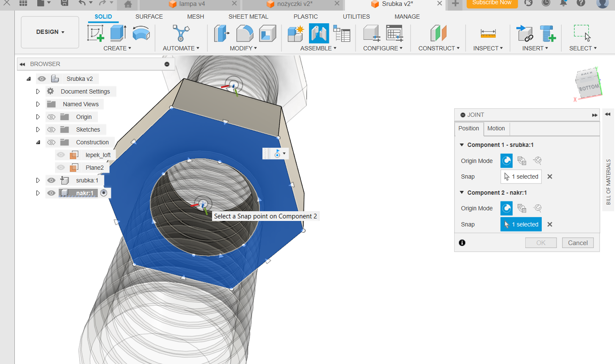Select the Extrude tool
This screenshot has height=364, width=615.
118,33
